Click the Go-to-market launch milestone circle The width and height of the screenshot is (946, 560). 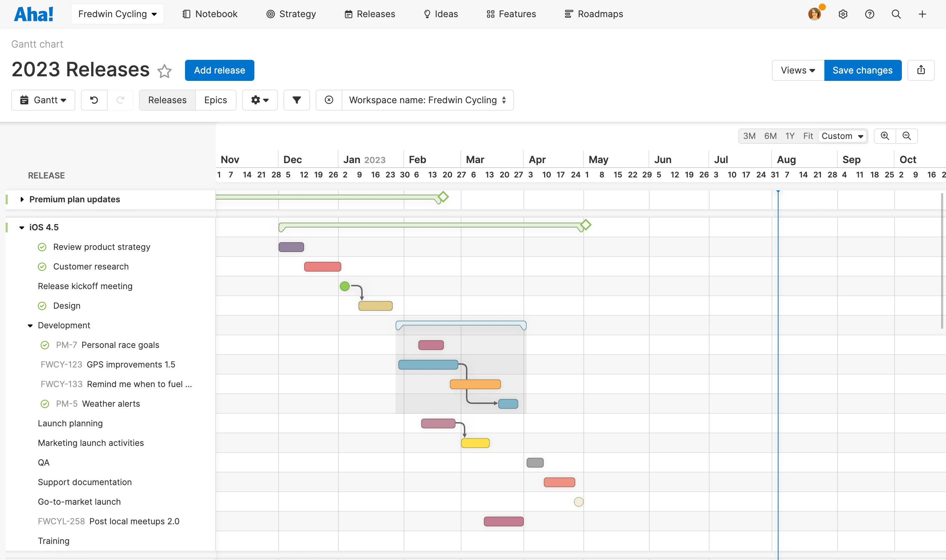click(x=578, y=502)
